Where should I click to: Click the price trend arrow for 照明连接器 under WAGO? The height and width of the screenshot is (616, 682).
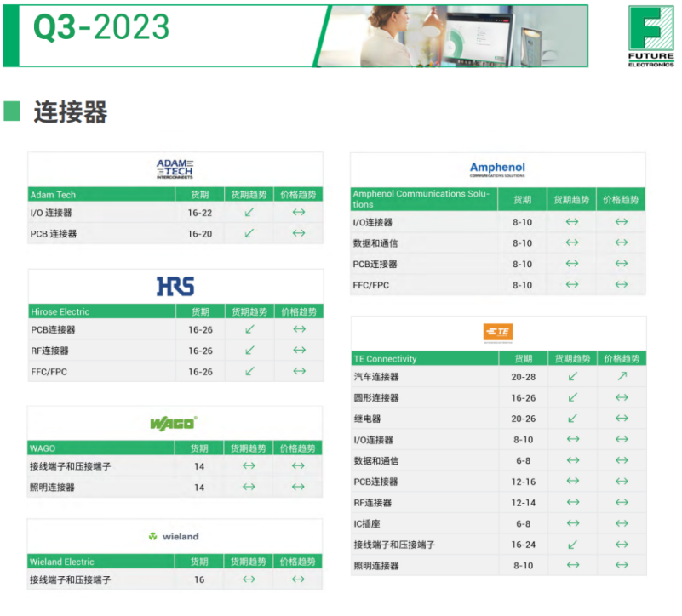298,487
